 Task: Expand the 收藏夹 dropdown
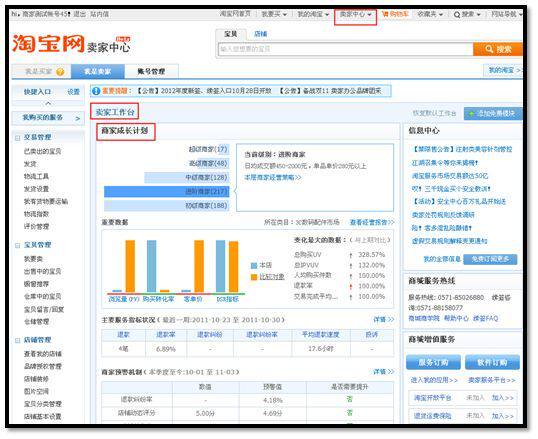430,14
